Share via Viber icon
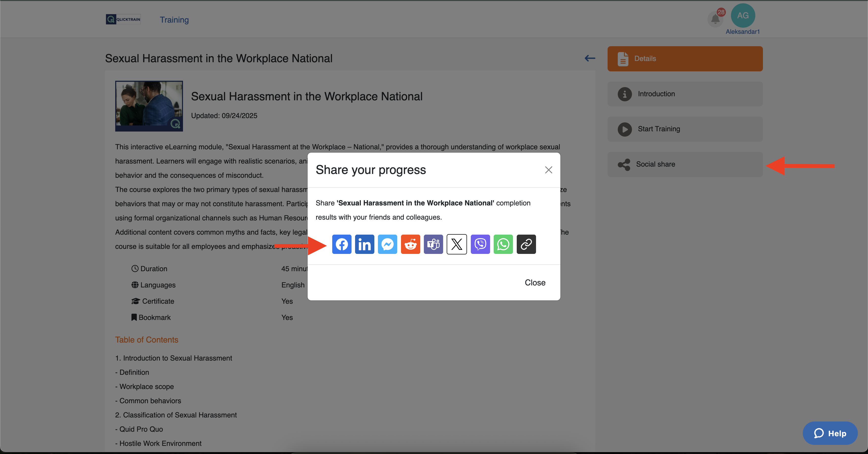The height and width of the screenshot is (454, 868). pos(480,244)
